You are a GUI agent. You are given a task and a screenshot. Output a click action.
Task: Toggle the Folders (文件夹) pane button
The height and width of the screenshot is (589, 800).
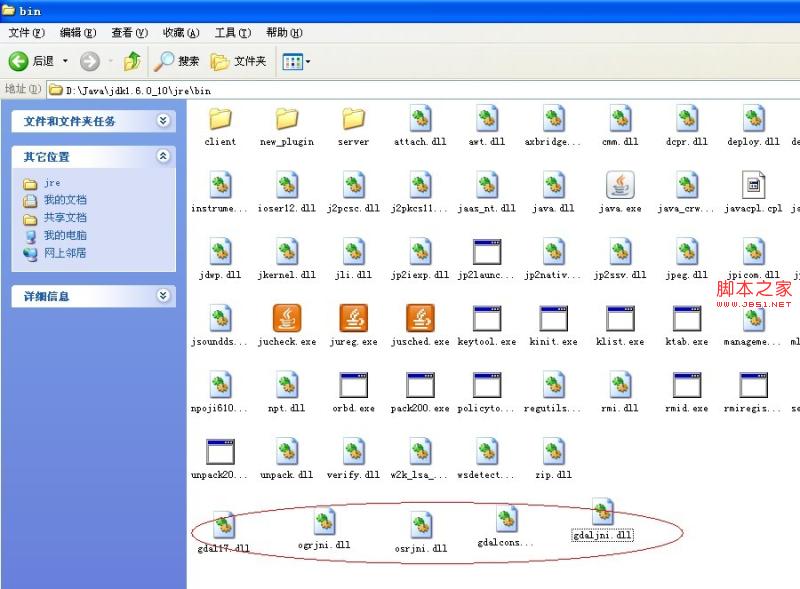(x=239, y=61)
